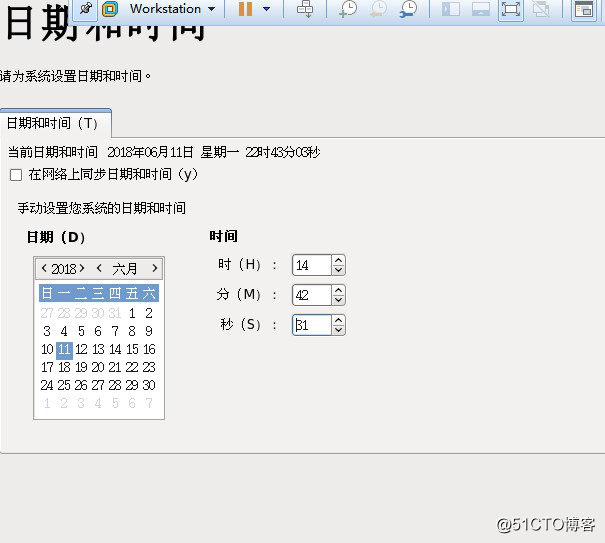The height and width of the screenshot is (543, 605).
Task: Enter full screen mode
Action: click(x=511, y=9)
